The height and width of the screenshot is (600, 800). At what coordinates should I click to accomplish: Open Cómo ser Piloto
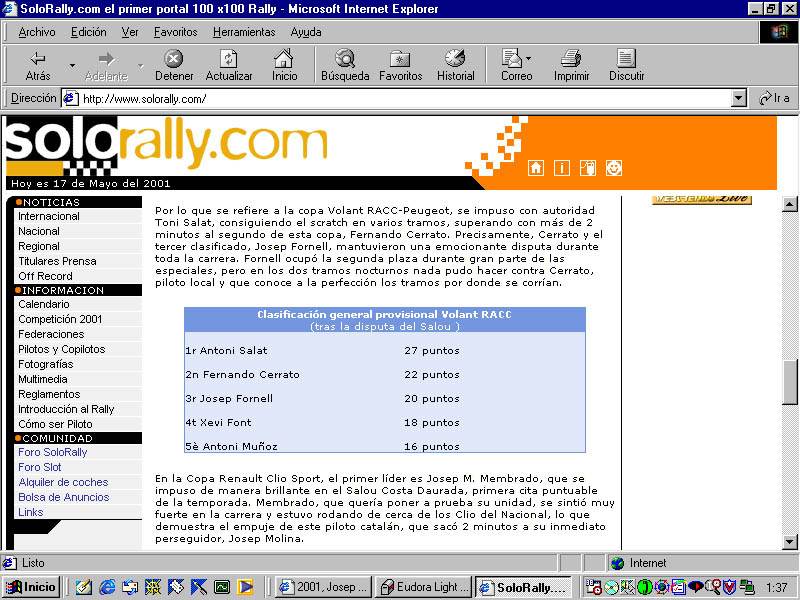[56, 424]
